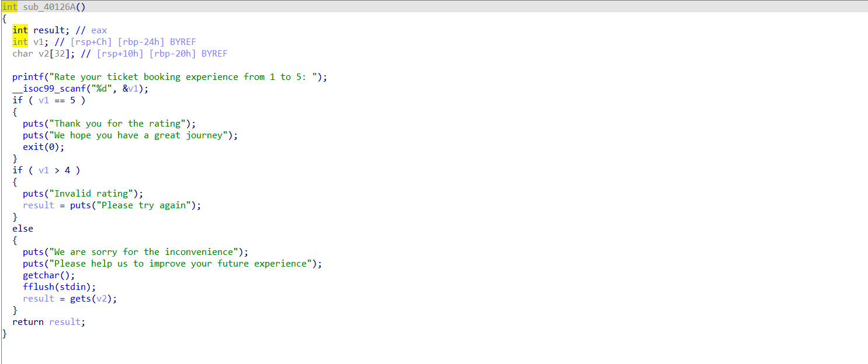Screen dimensions: 868x364
Task: Select the highlighted int return type on the first line
Action: [9, 7]
